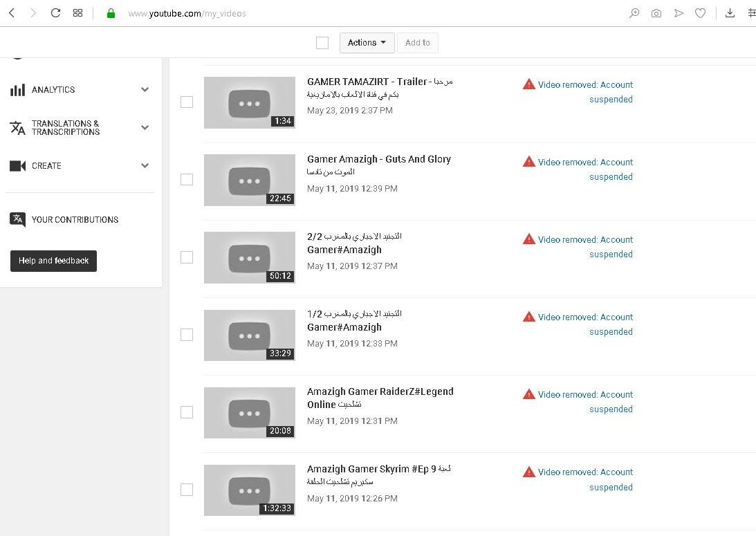
Task: Open GAMER TAMAZIRT - Trailer title link
Action: pos(380,88)
